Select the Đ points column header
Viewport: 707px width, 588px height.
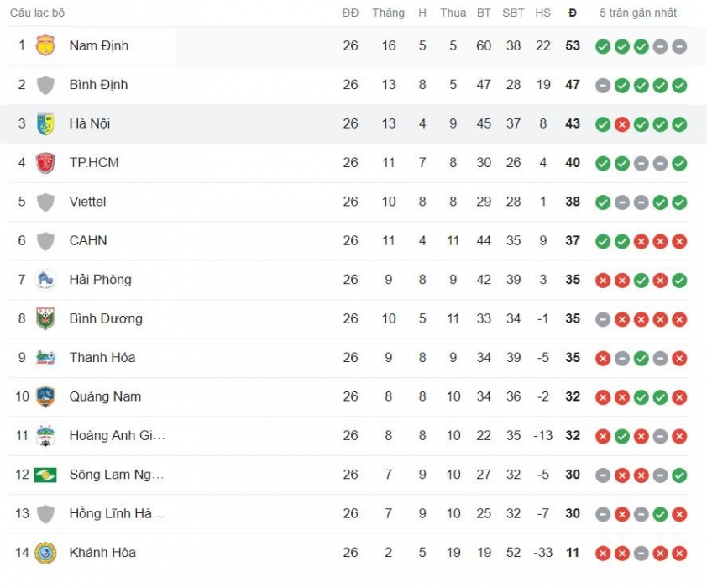(x=573, y=13)
